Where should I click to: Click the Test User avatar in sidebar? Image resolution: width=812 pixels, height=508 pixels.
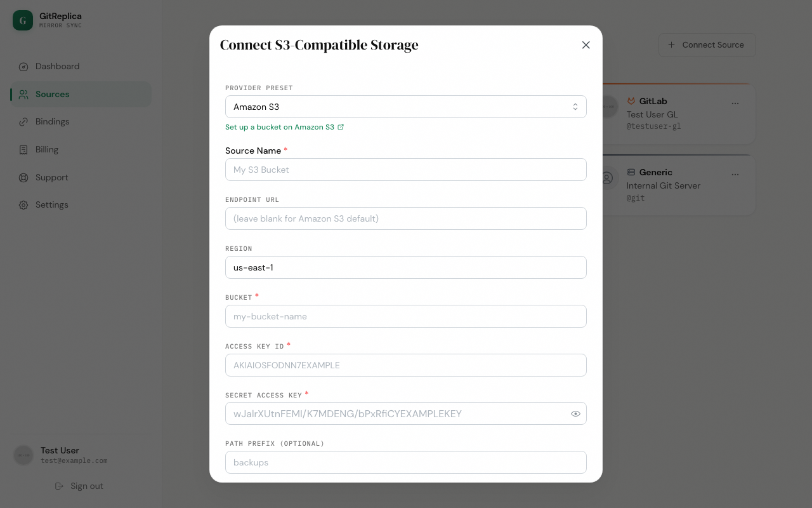23,455
